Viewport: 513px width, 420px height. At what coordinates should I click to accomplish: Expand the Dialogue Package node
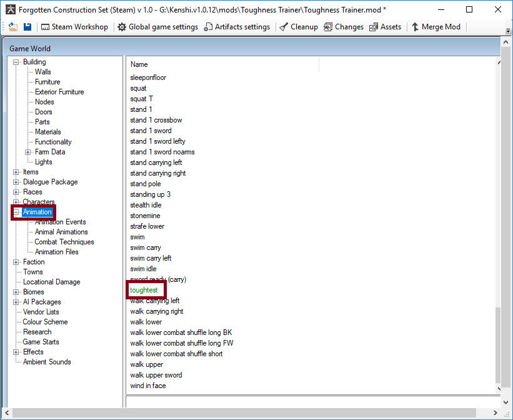16,182
